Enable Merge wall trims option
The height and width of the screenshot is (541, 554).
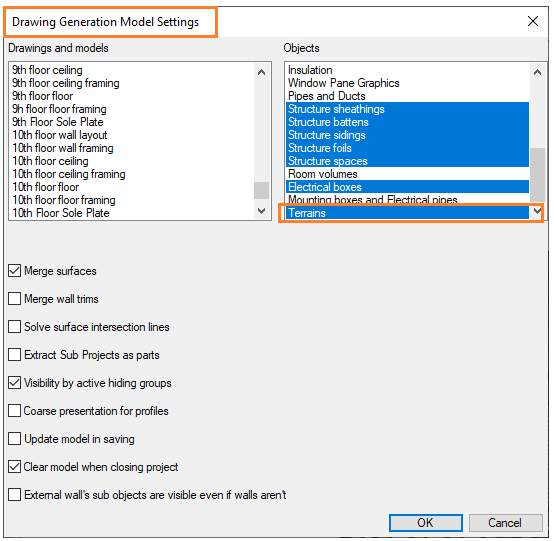pos(14,299)
